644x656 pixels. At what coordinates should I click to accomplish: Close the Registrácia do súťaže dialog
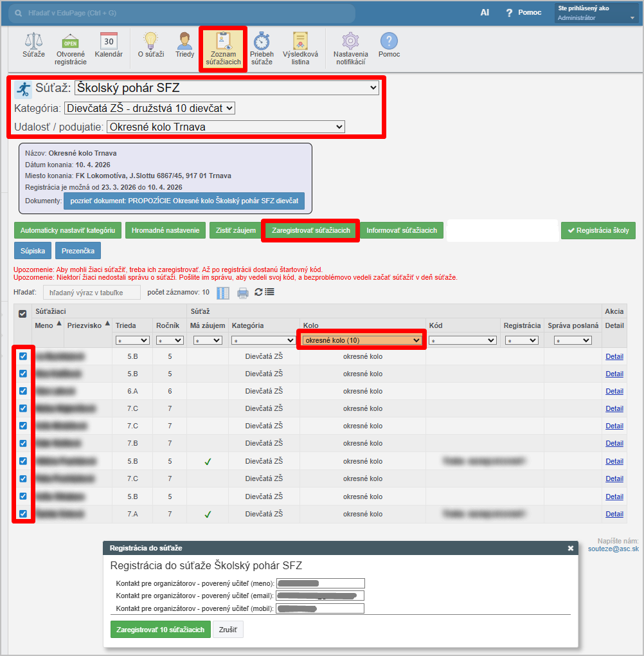pyautogui.click(x=570, y=549)
